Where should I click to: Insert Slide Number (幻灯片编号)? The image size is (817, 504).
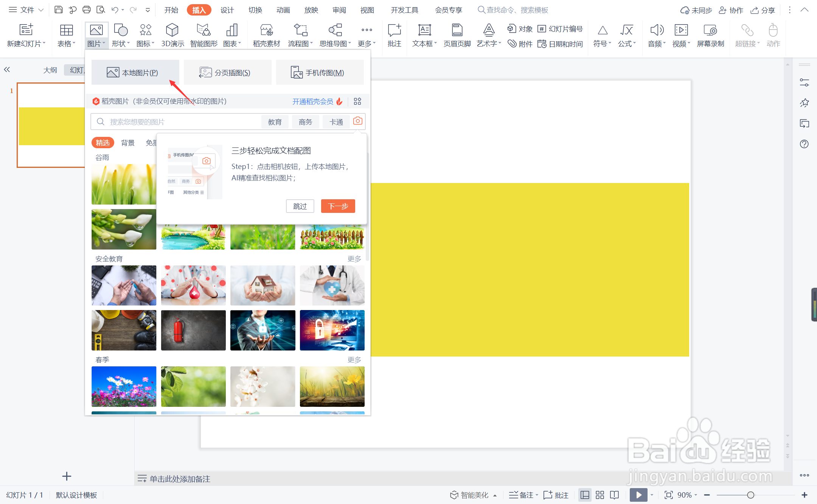(x=560, y=29)
